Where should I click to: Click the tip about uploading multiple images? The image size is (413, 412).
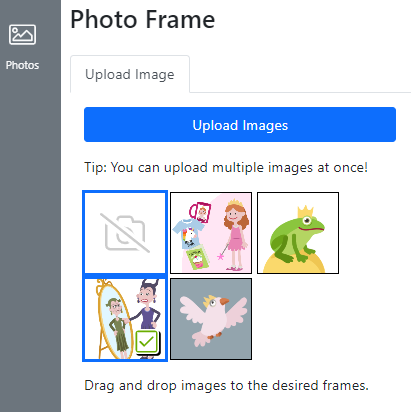(x=226, y=167)
